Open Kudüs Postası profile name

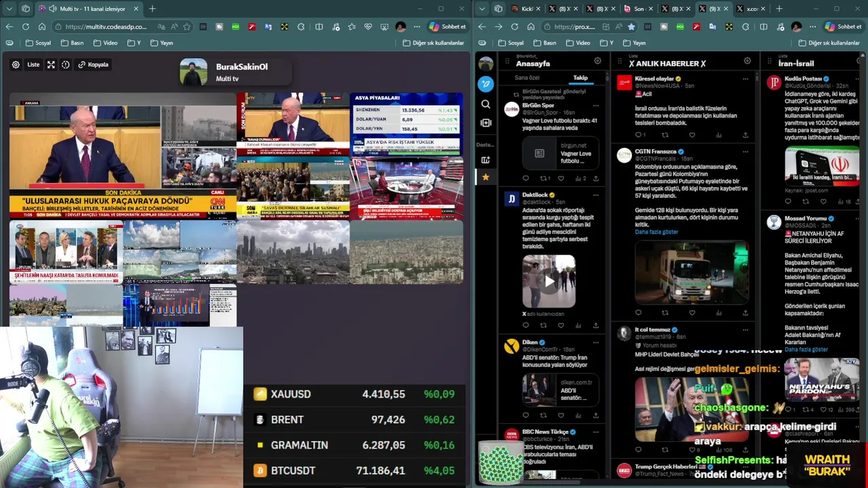coord(803,79)
